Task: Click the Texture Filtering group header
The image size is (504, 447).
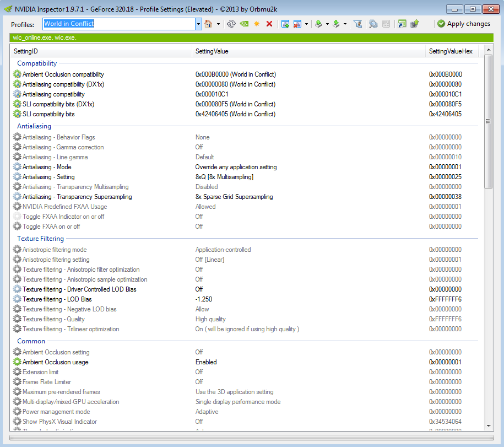Action: [41, 239]
